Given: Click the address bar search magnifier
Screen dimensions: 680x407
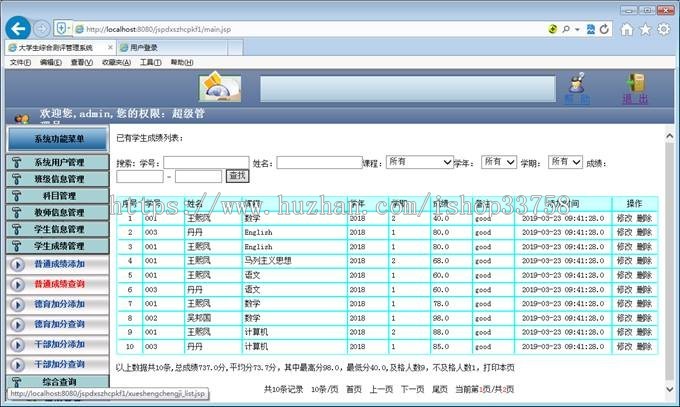Looking at the screenshot, I should [566, 29].
